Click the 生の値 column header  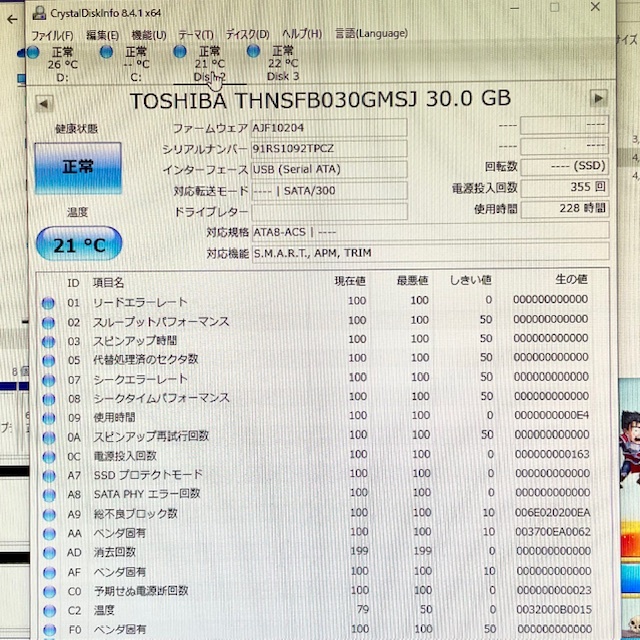tap(571, 279)
